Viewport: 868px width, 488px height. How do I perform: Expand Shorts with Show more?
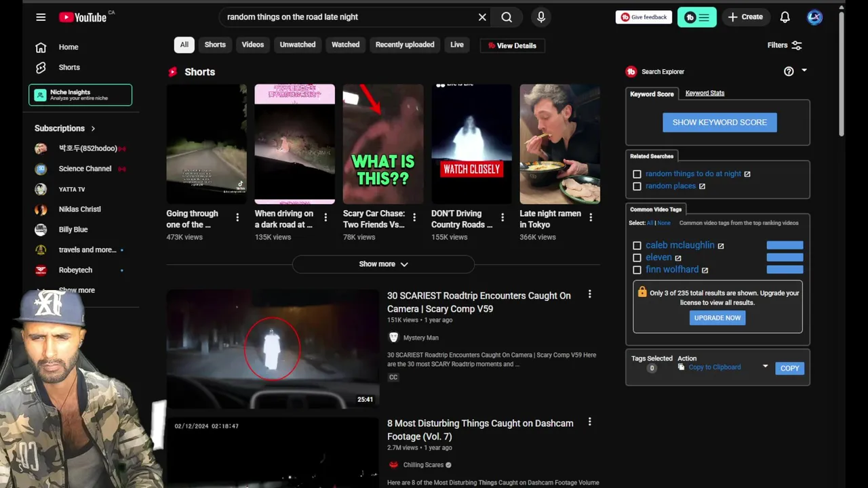pos(383,264)
